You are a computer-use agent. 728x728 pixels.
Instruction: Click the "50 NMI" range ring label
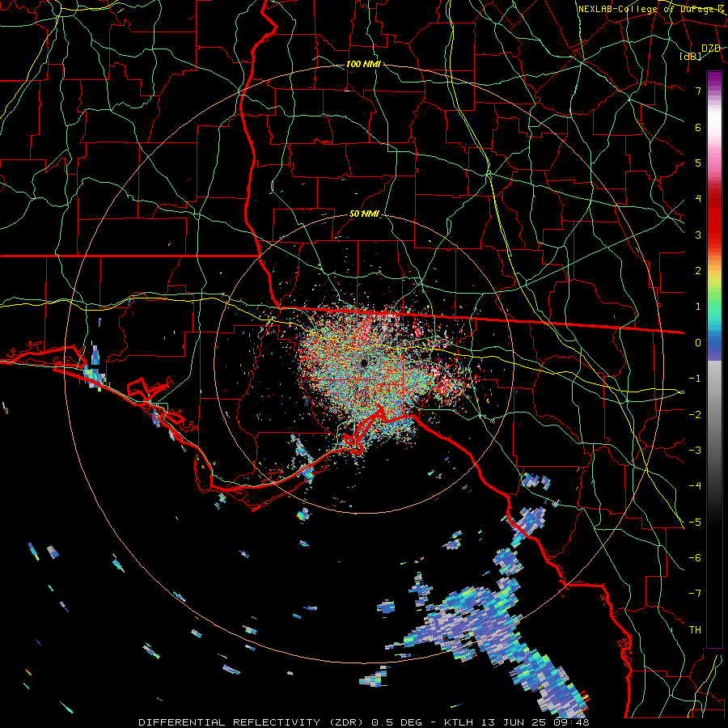pyautogui.click(x=364, y=214)
